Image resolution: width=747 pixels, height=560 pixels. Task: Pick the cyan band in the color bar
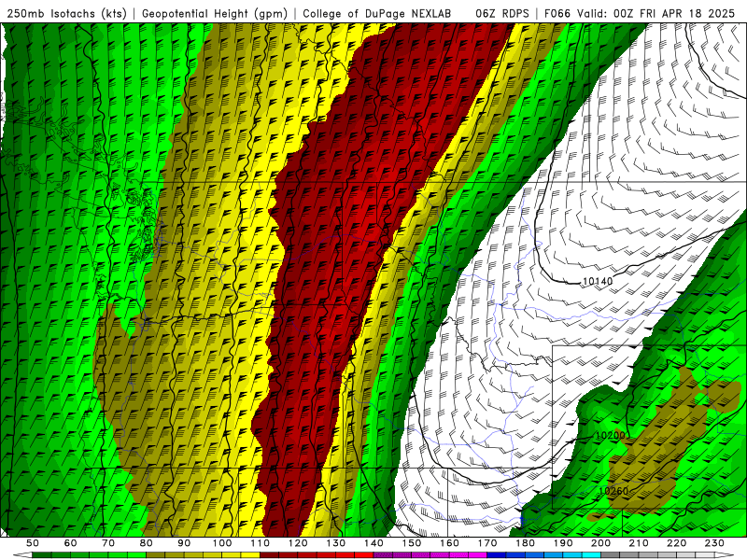click(591, 554)
